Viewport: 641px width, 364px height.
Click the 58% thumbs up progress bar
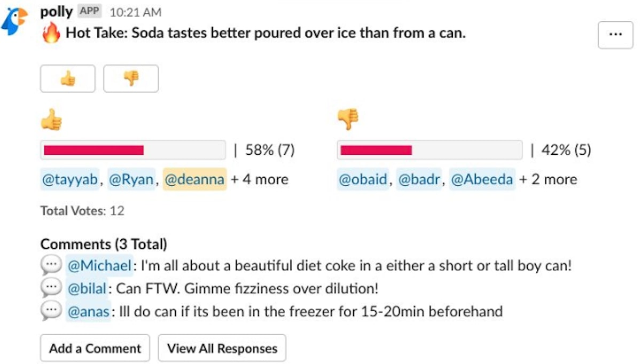[x=133, y=151]
